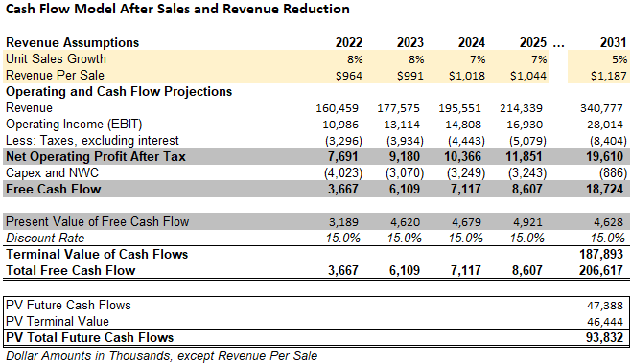Select PV terminal value 46,444
The height and width of the screenshot is (364, 631).
click(605, 322)
